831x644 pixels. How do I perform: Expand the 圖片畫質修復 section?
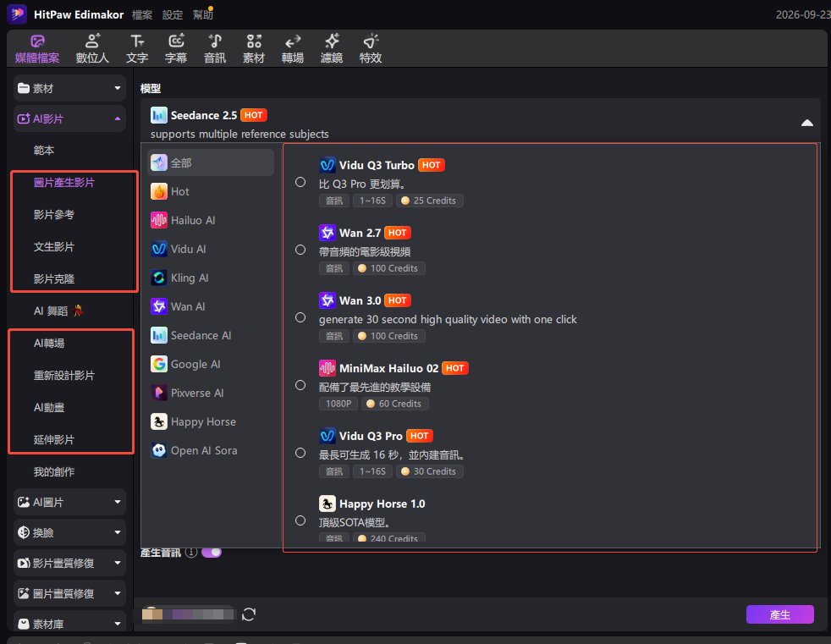[x=70, y=593]
